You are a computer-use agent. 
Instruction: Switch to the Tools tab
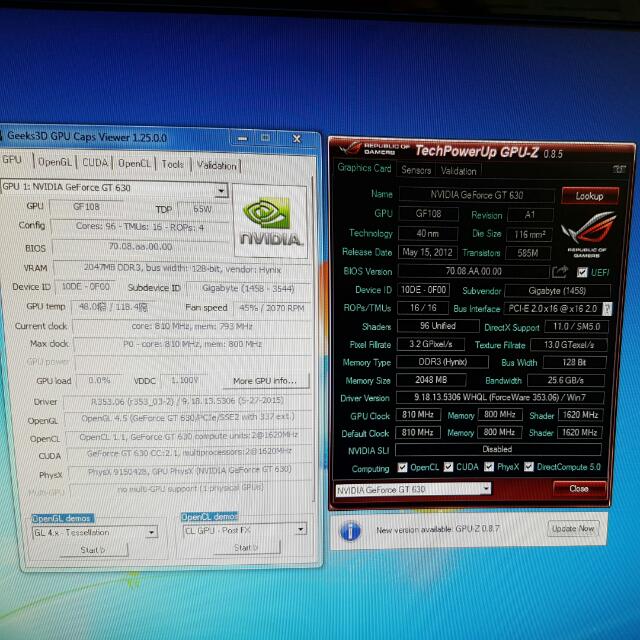[172, 164]
